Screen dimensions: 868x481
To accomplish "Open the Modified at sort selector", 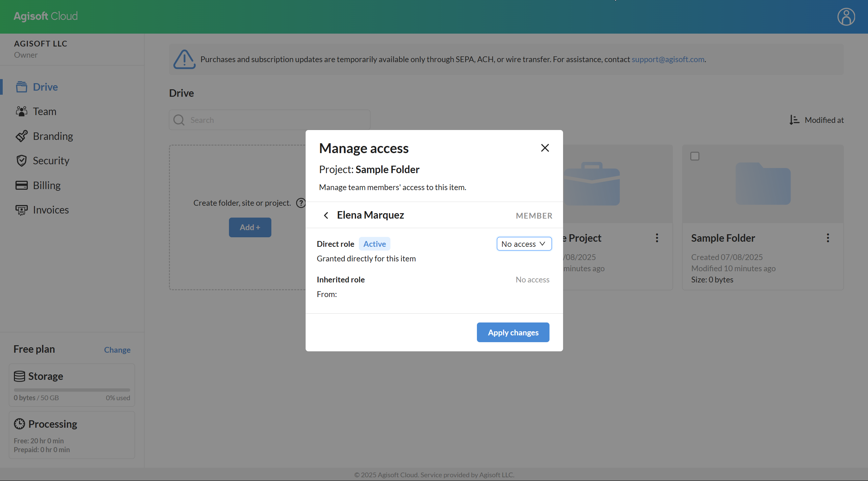I will click(x=824, y=120).
